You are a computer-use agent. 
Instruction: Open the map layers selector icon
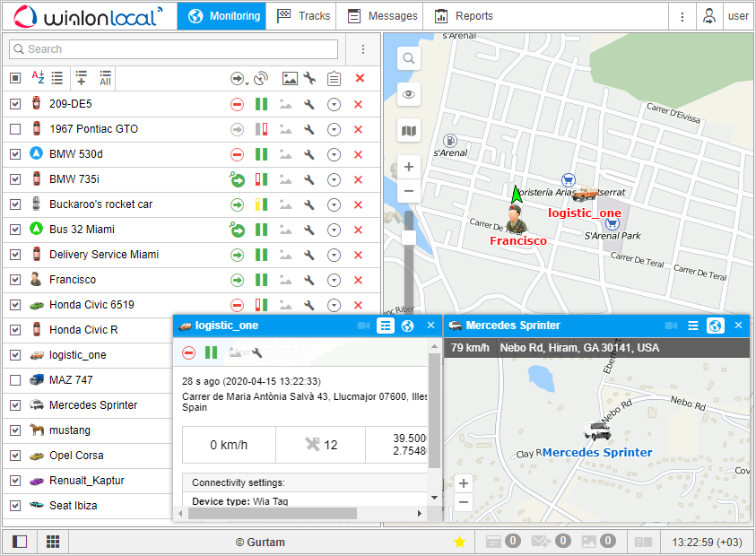tap(409, 130)
